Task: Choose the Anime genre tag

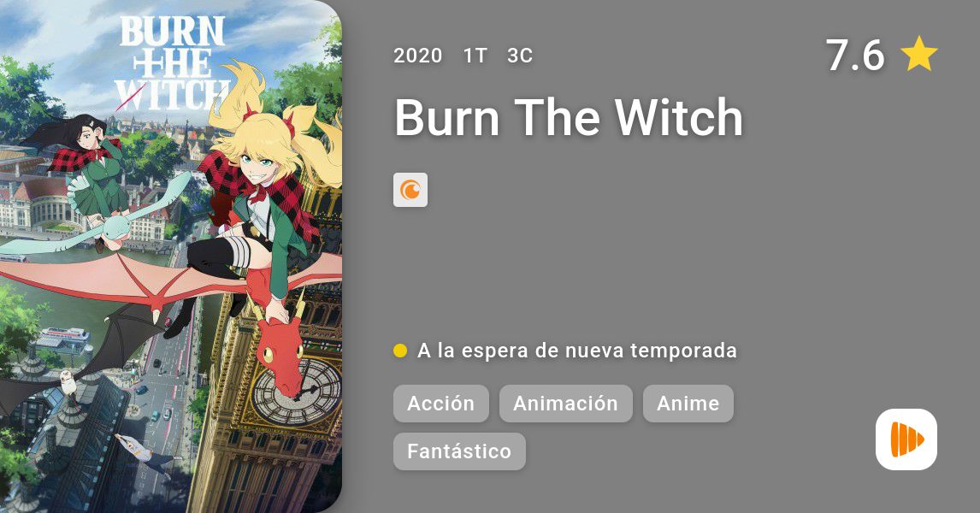Action: tap(688, 404)
